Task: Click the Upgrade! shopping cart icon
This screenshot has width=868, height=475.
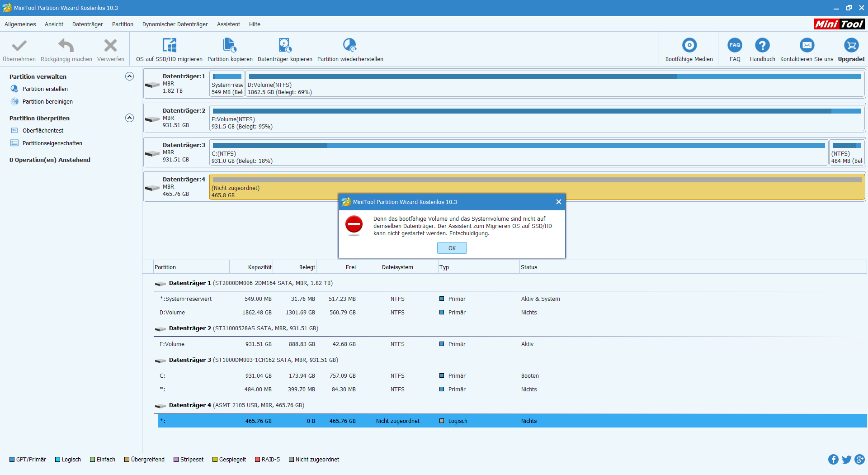Action: coord(851,45)
